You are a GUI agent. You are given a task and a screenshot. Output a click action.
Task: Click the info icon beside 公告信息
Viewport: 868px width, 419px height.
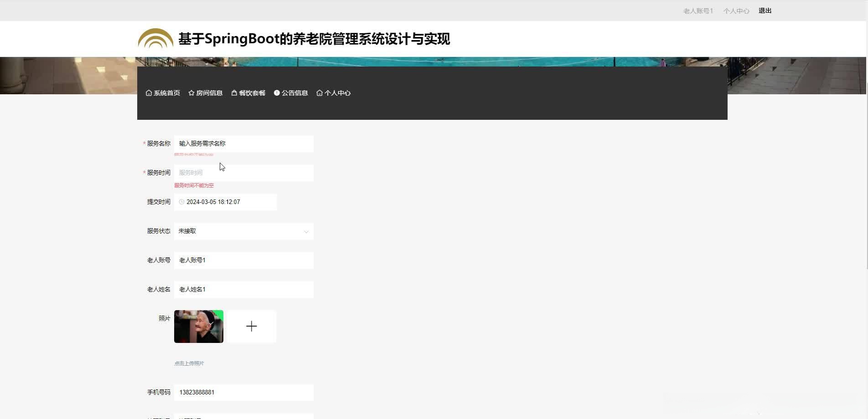pos(277,93)
